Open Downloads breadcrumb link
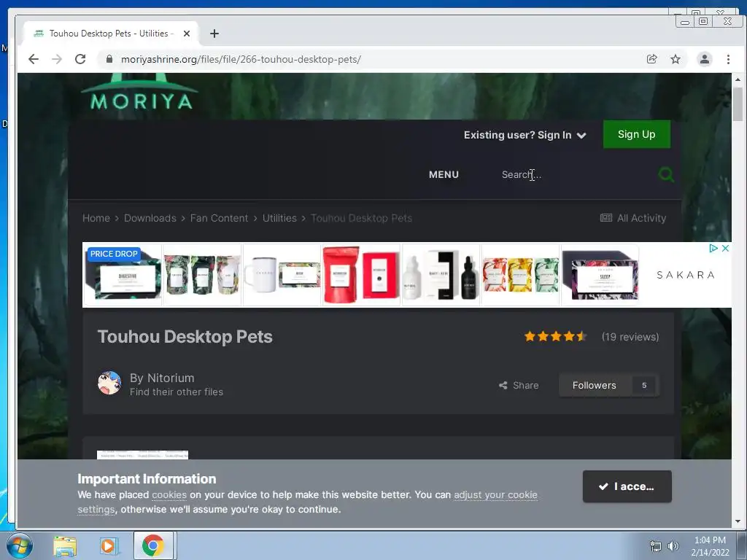Screen dimensions: 747x560 (x=150, y=218)
